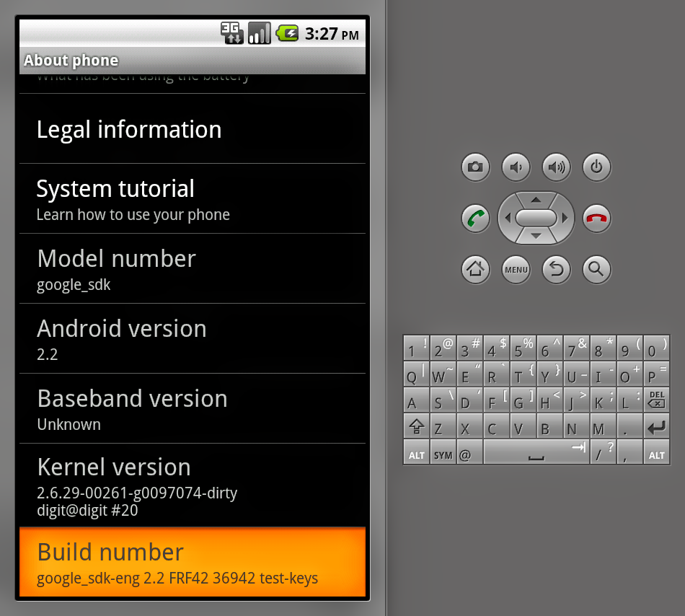Click the D-pad center select button

pos(536,218)
